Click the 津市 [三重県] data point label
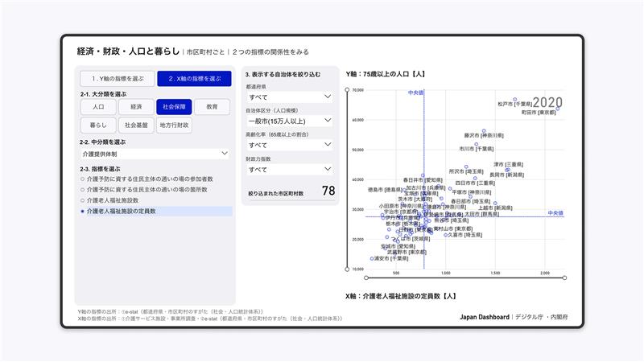 coord(509,165)
